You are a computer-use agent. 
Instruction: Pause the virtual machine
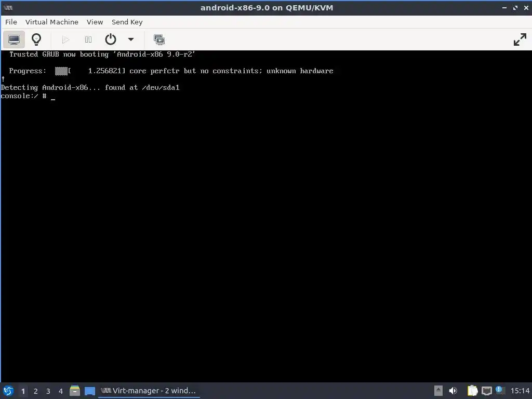point(88,39)
